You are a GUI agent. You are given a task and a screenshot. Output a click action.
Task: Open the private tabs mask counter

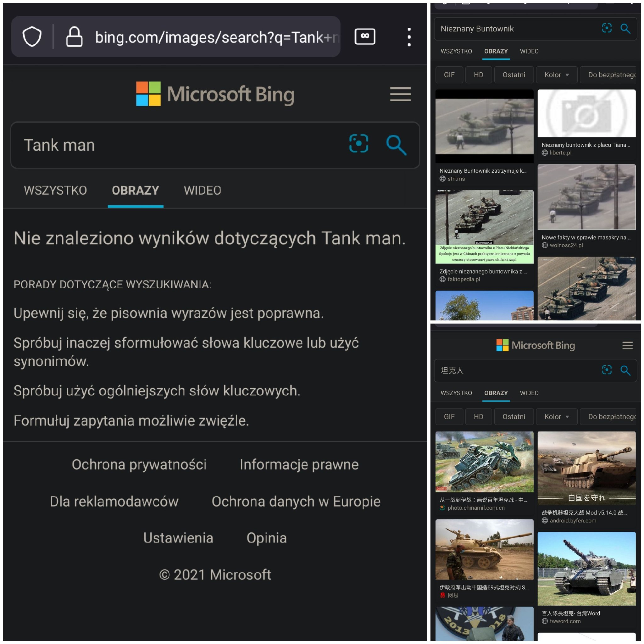click(x=365, y=36)
